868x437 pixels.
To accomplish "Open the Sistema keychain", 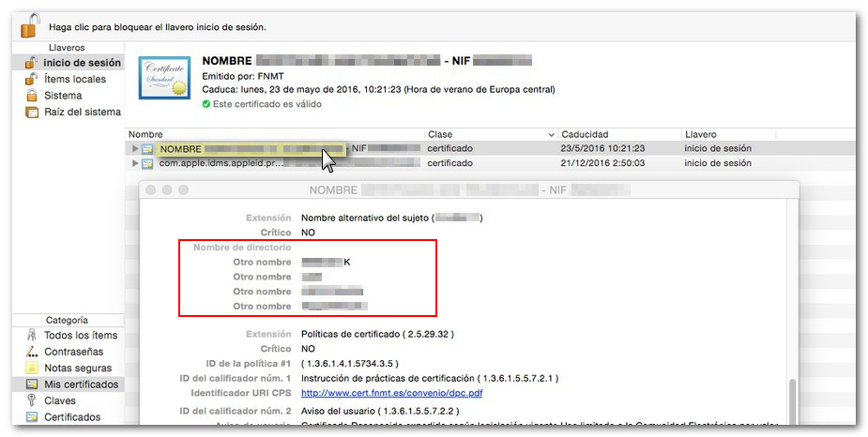I will [x=63, y=96].
